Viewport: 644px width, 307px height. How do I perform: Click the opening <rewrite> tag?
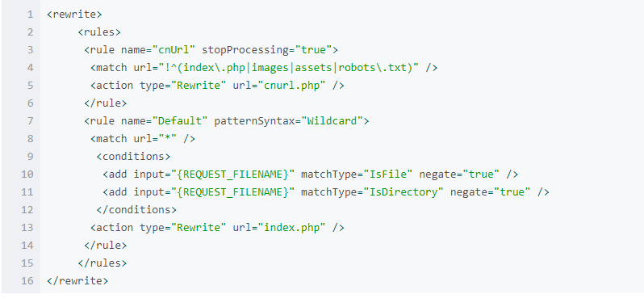pyautogui.click(x=74, y=15)
